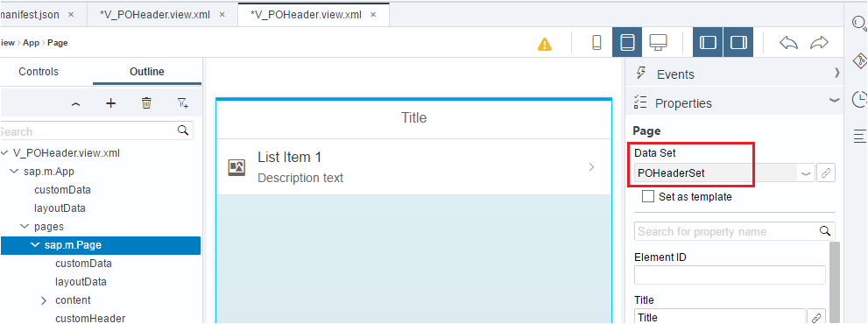Open the yellow warning indicator
868x324 pixels.
click(545, 44)
